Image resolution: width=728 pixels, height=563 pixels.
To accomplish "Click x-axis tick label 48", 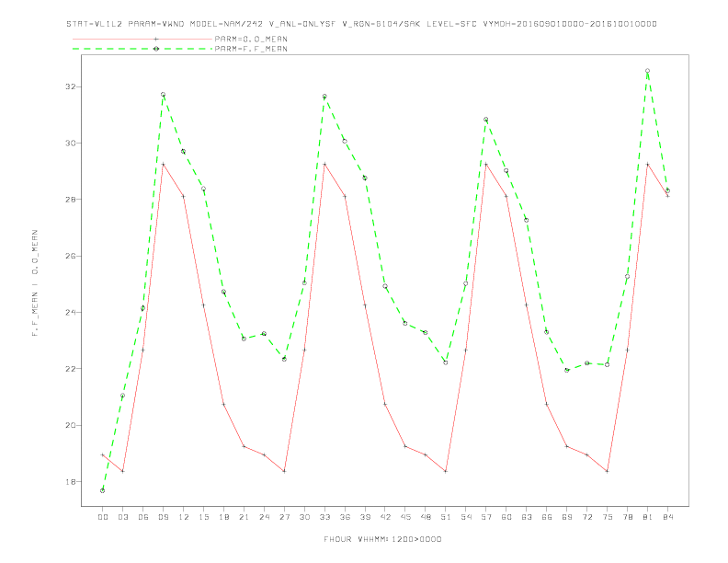I will (426, 517).
